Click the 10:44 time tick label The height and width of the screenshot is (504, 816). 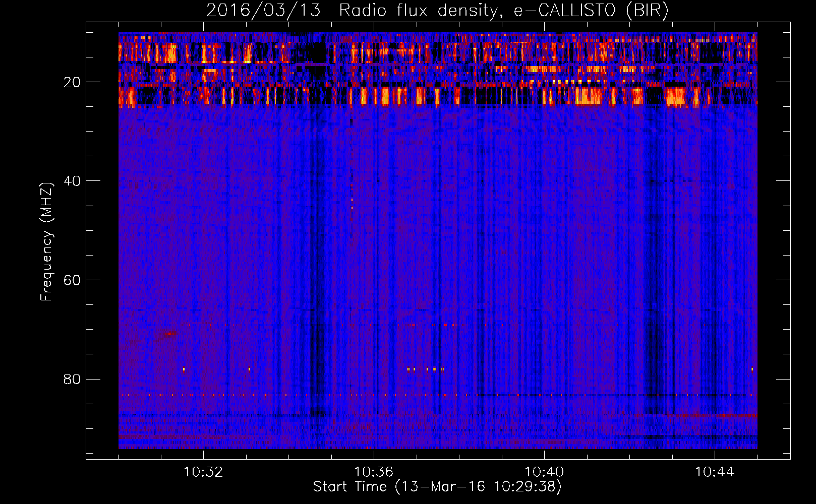[x=715, y=472]
